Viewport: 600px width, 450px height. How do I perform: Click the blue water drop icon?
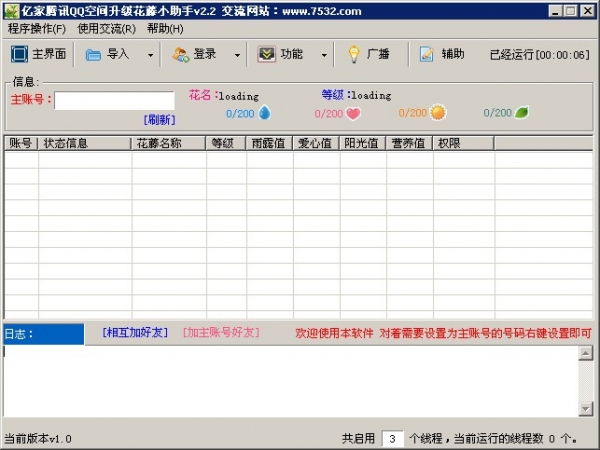[265, 113]
